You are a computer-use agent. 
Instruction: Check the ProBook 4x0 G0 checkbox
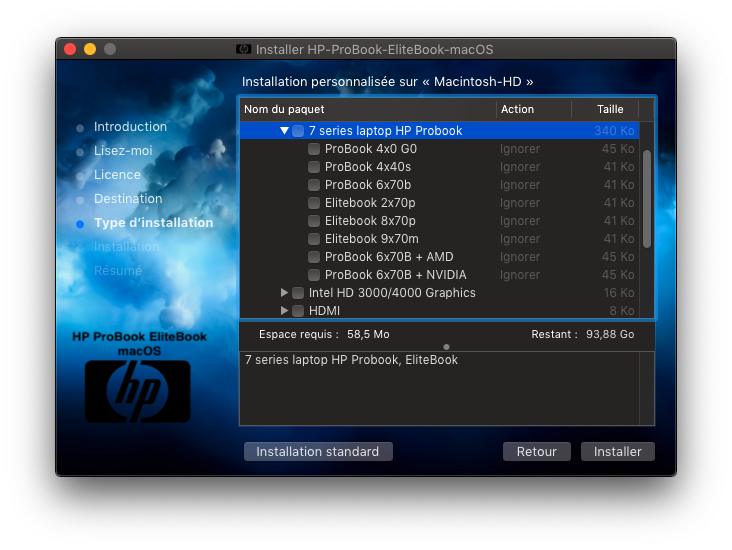pos(314,149)
